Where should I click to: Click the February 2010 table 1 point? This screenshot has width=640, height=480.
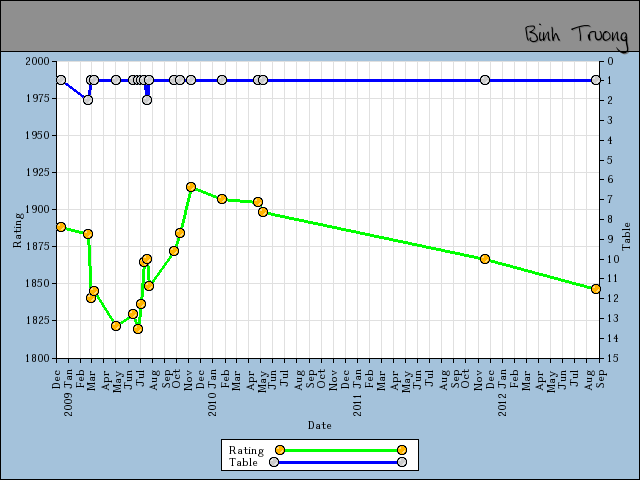point(222,80)
